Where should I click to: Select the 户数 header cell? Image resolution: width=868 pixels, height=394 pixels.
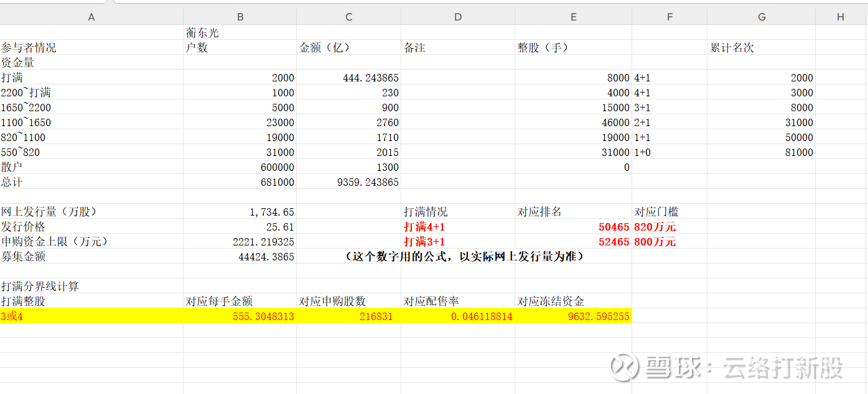tap(240, 47)
